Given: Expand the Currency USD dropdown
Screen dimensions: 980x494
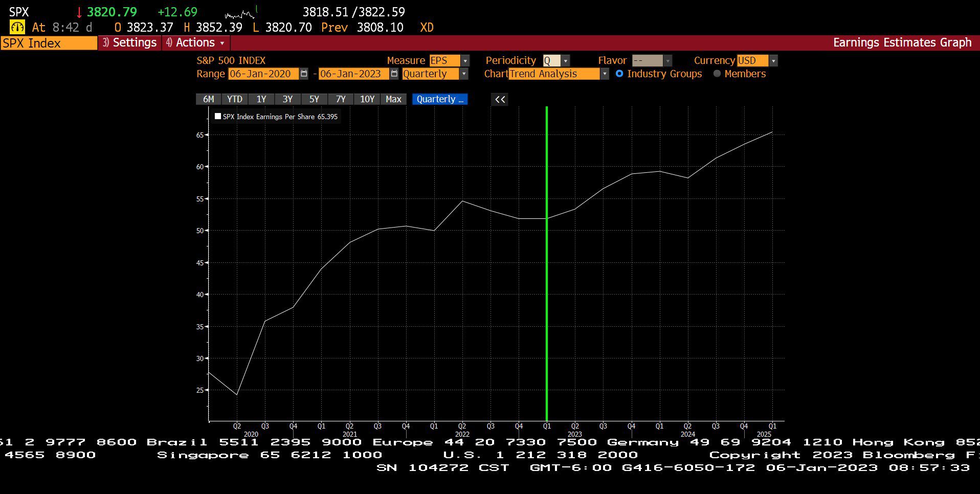Looking at the screenshot, I should [773, 61].
